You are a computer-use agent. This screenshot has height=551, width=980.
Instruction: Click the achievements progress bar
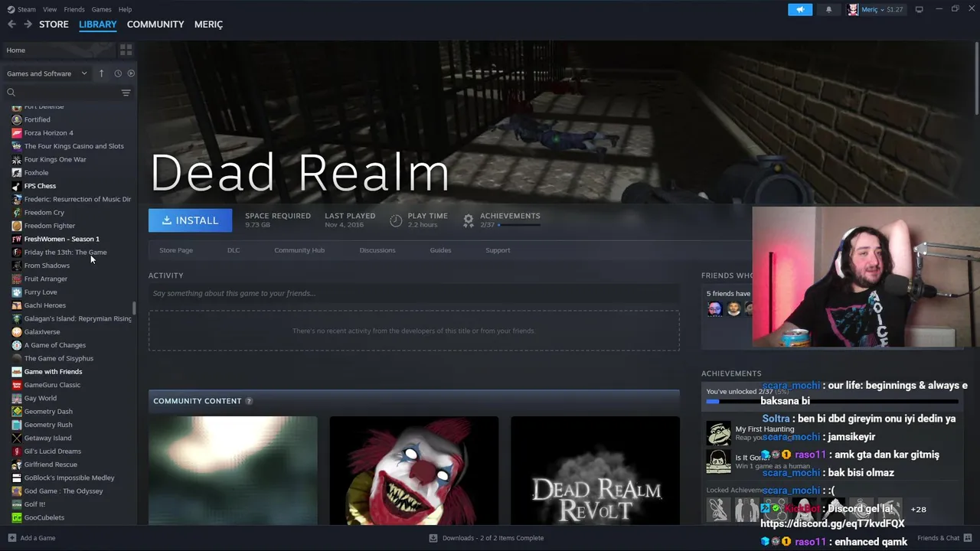coord(832,401)
